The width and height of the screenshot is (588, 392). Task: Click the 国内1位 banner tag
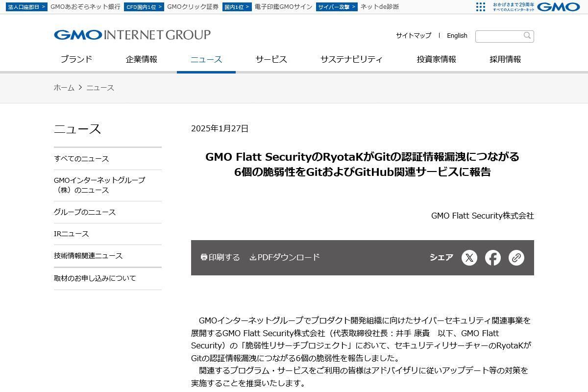coord(237,7)
